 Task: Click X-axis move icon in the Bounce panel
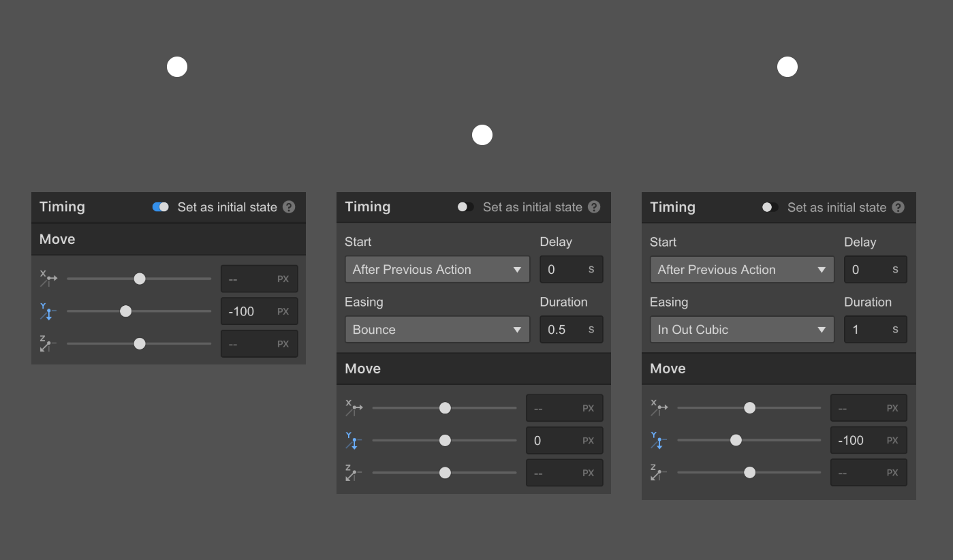[354, 407]
